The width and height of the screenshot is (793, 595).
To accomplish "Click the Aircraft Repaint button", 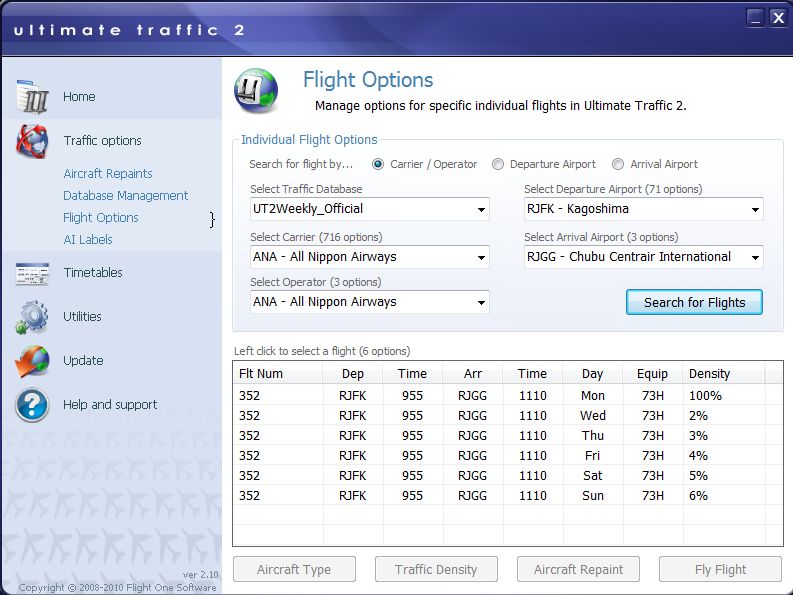I will (578, 569).
